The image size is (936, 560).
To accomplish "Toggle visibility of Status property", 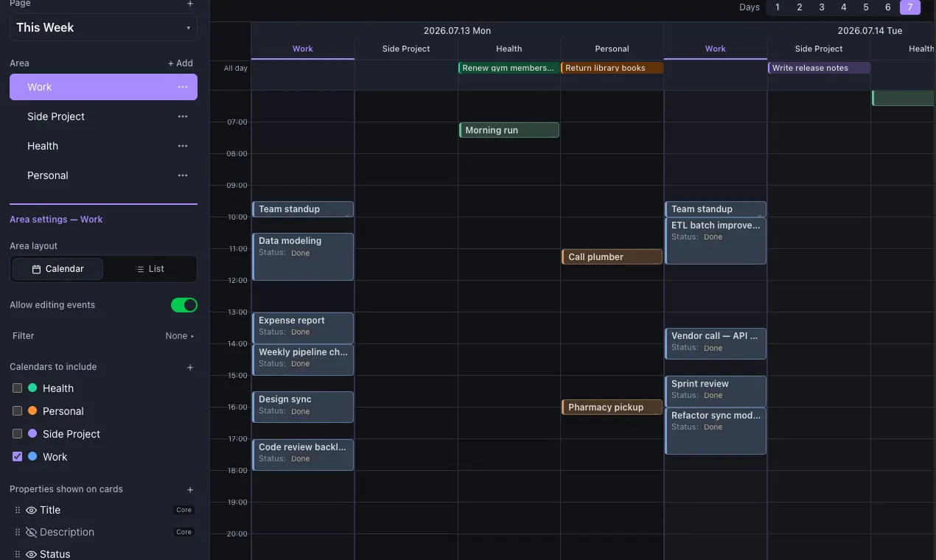I will 31,554.
